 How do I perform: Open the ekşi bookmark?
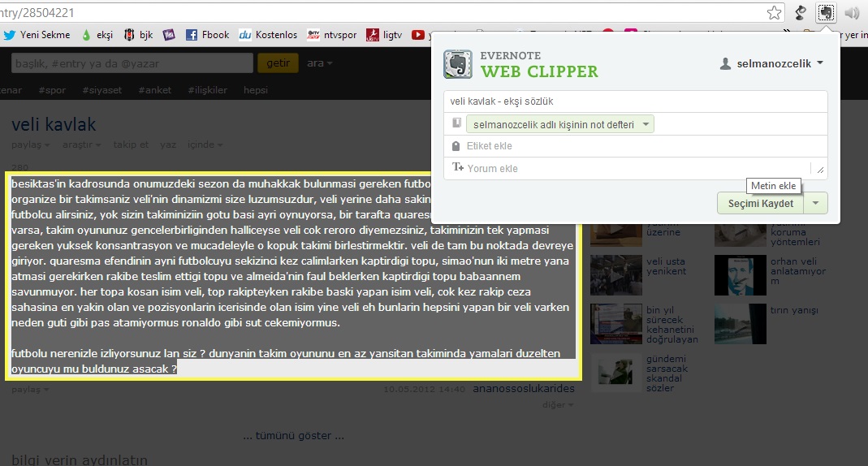coord(97,35)
